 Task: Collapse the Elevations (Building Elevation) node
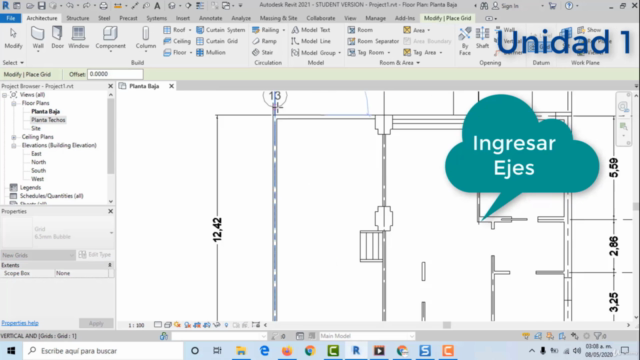click(x=13, y=145)
